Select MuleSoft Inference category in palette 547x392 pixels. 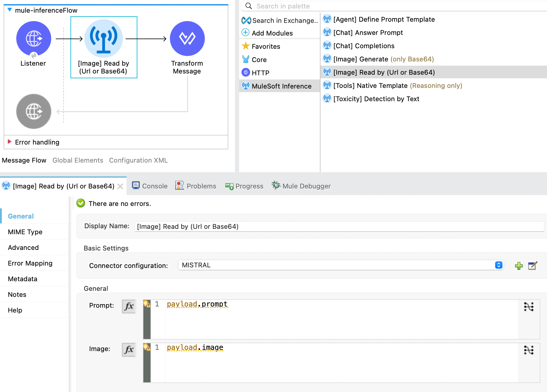tap(280, 86)
